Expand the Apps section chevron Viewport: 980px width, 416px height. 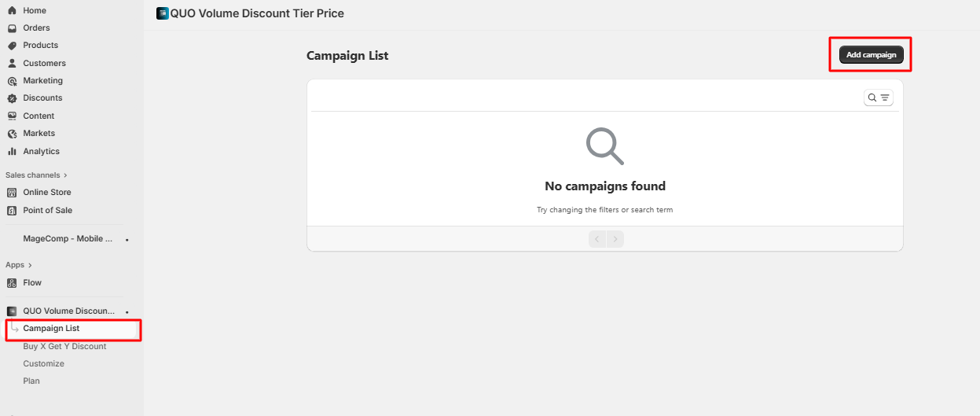click(31, 265)
